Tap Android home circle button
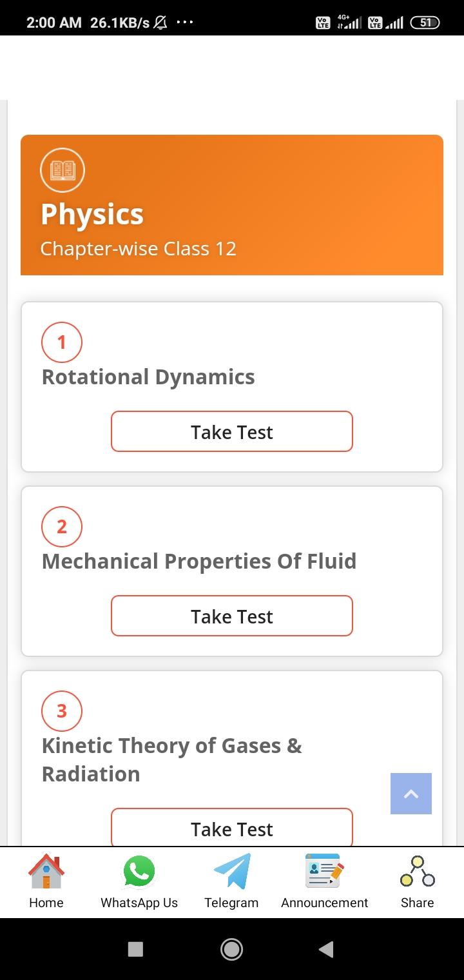The width and height of the screenshot is (464, 980). 231,949
